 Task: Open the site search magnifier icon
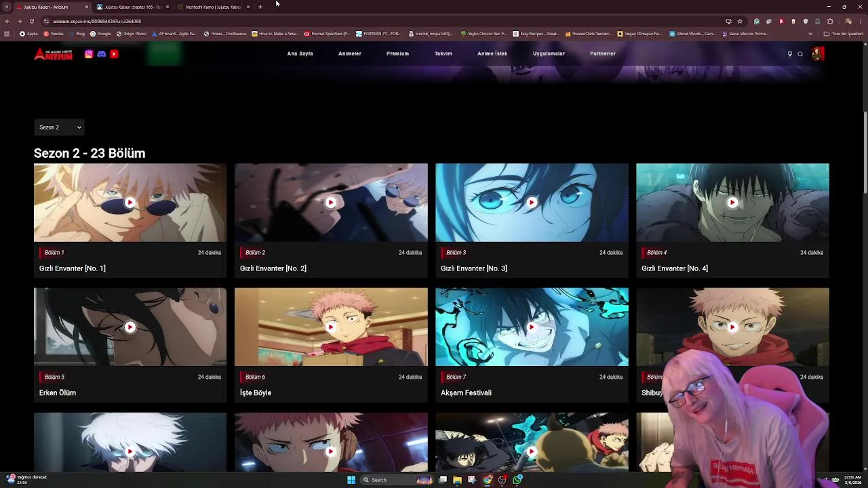(800, 54)
